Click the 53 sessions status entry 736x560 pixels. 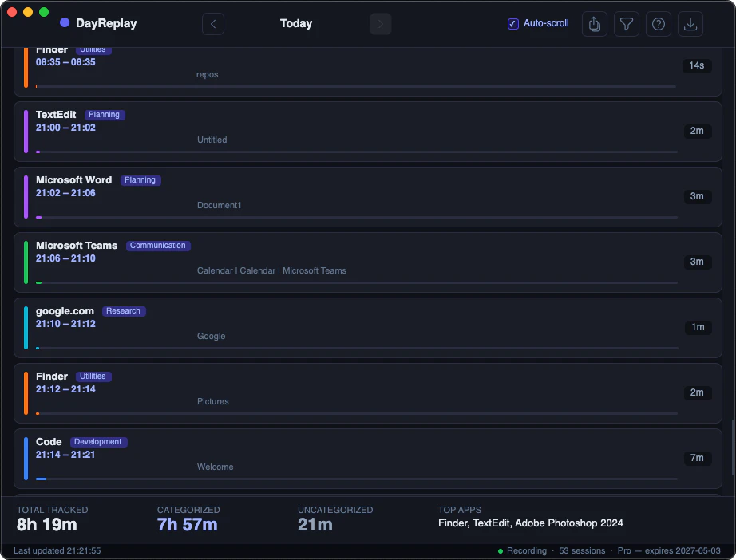click(582, 550)
